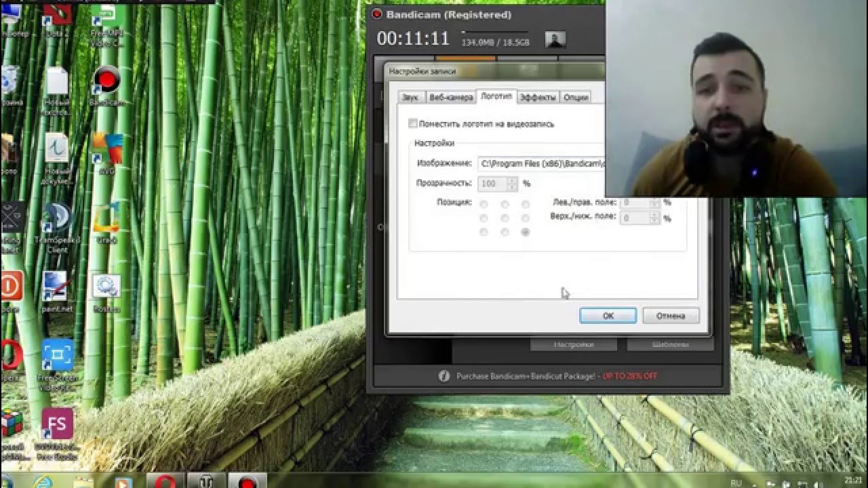868x488 pixels.
Task: Open the paint.net desktop shortcut
Action: [56, 291]
